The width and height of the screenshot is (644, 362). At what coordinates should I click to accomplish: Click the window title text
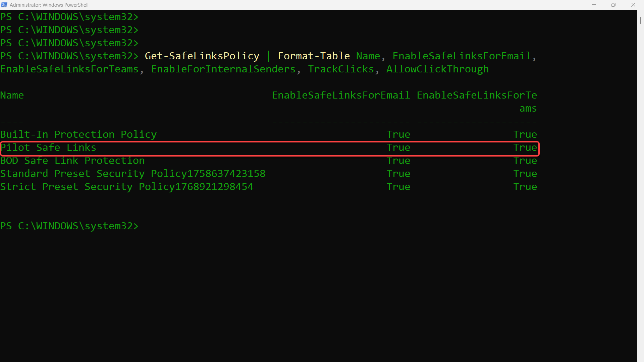[x=49, y=5]
